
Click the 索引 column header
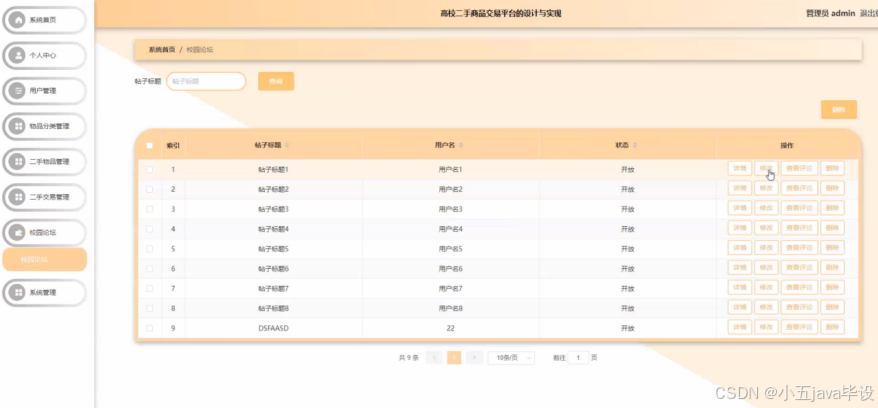coord(173,146)
